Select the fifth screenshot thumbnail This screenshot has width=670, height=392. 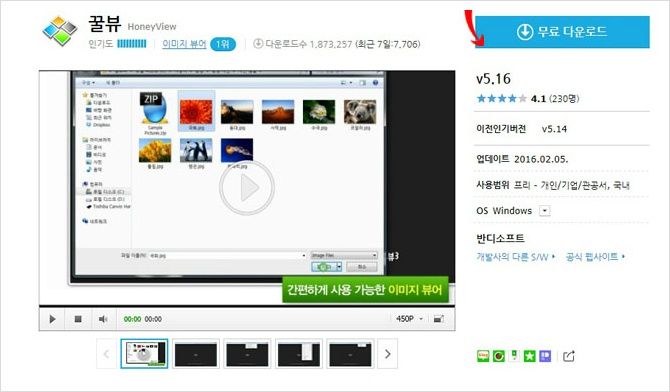click(x=350, y=354)
